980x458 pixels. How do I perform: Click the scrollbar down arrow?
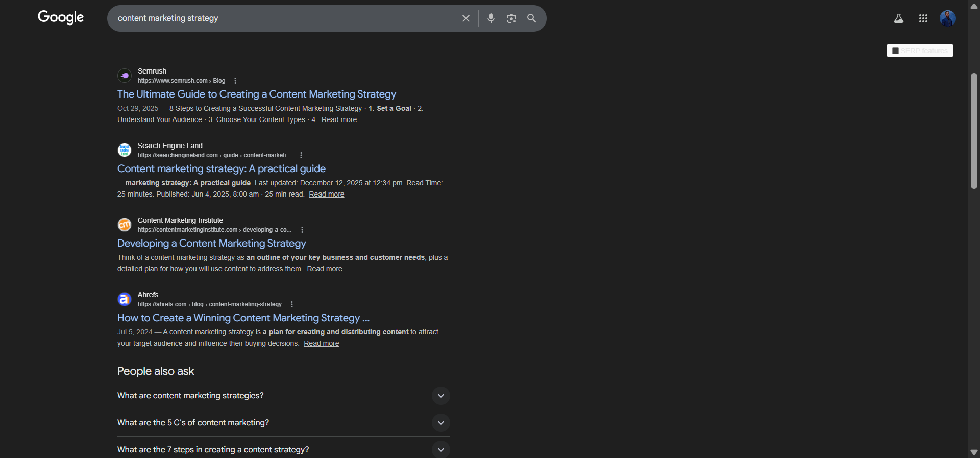pyautogui.click(x=974, y=452)
